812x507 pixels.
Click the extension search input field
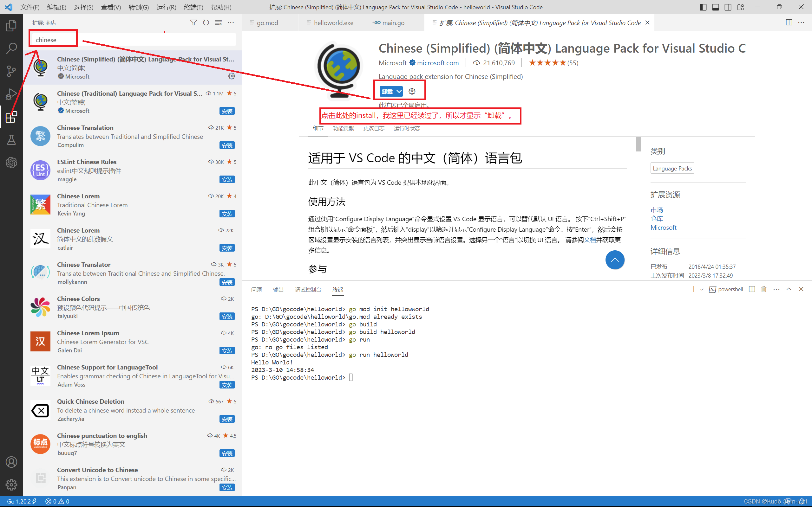pos(134,40)
